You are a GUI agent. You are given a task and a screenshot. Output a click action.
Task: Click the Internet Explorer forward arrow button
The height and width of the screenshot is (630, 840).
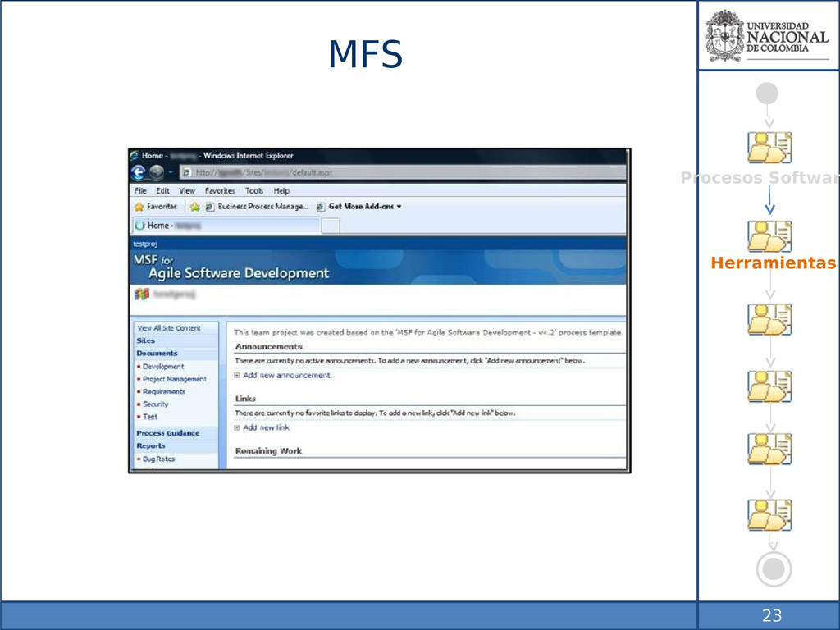click(x=157, y=172)
